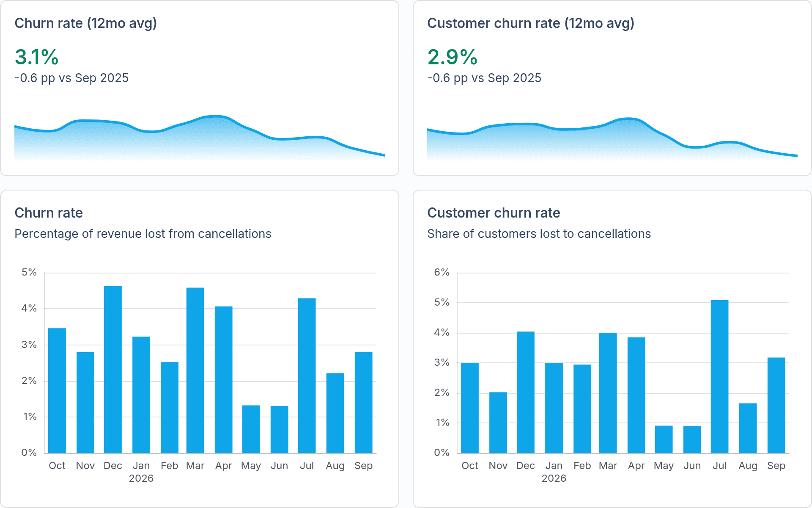Select the Nov bar in Customer churn rate chart
812x508 pixels.
click(x=498, y=422)
